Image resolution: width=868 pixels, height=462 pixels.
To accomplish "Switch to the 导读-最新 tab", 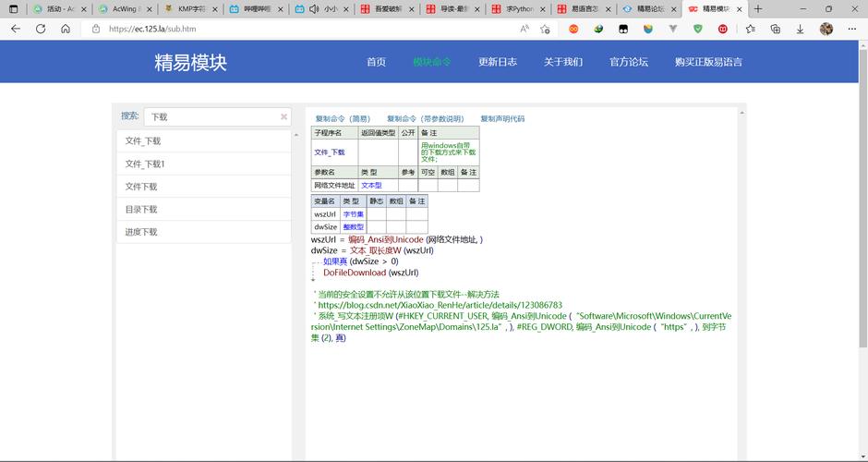I will click(x=454, y=9).
